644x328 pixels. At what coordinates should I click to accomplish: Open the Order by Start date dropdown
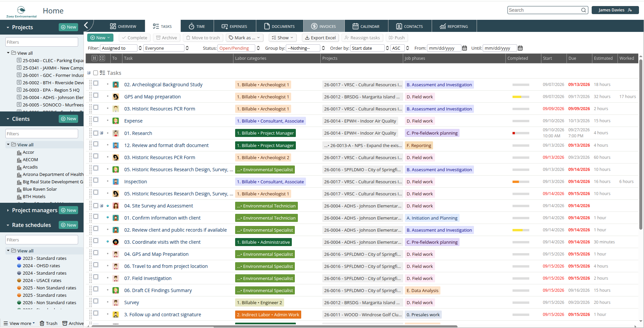click(x=370, y=48)
